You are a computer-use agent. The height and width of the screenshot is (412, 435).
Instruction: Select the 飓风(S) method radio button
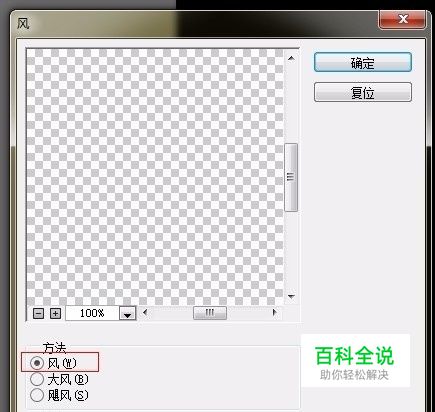(37, 395)
